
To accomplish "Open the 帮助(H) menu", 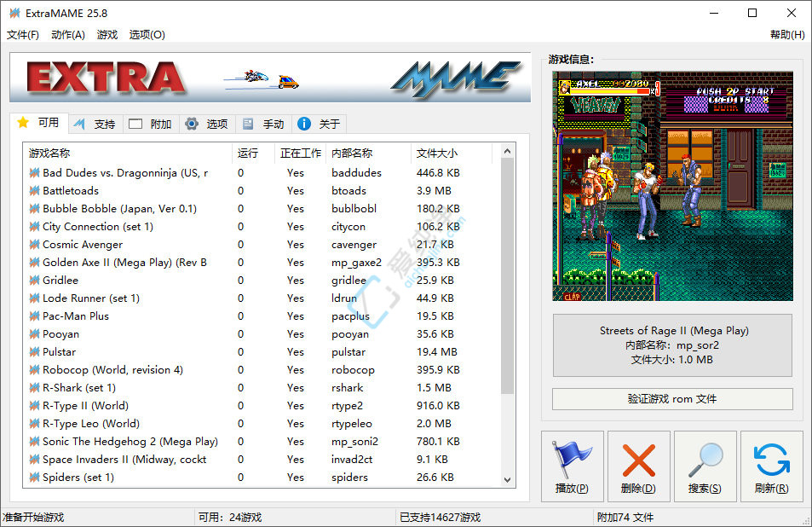I will tap(786, 35).
